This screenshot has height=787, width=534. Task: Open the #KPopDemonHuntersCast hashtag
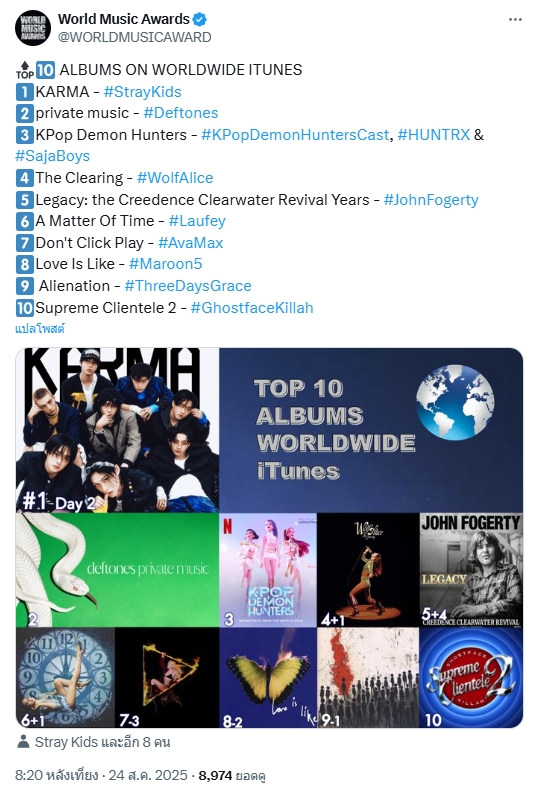tap(295, 135)
